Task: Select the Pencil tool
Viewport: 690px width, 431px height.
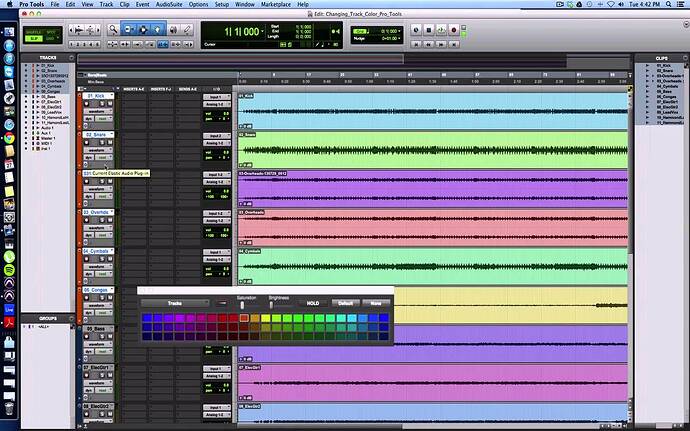Action: (187, 29)
